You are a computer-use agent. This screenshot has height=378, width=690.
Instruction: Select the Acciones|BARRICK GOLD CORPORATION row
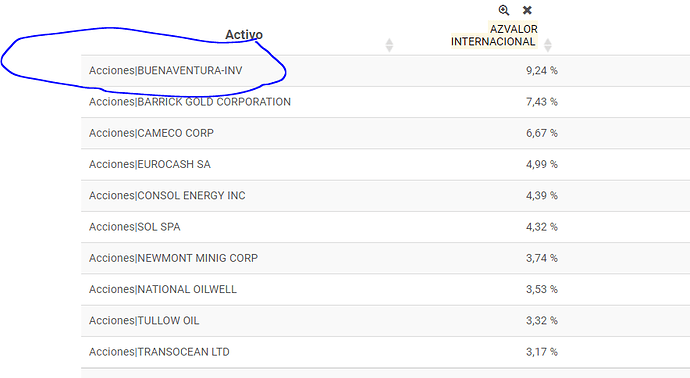(385, 102)
